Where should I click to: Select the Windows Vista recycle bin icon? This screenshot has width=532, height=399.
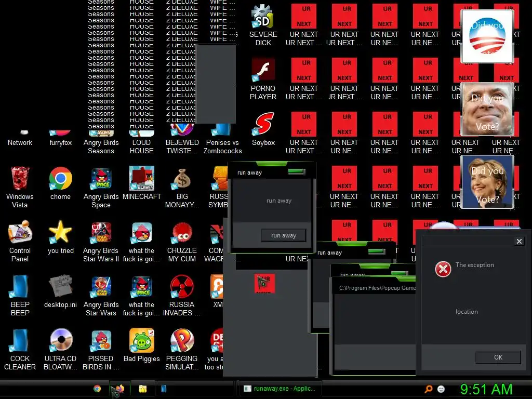[x=20, y=187]
